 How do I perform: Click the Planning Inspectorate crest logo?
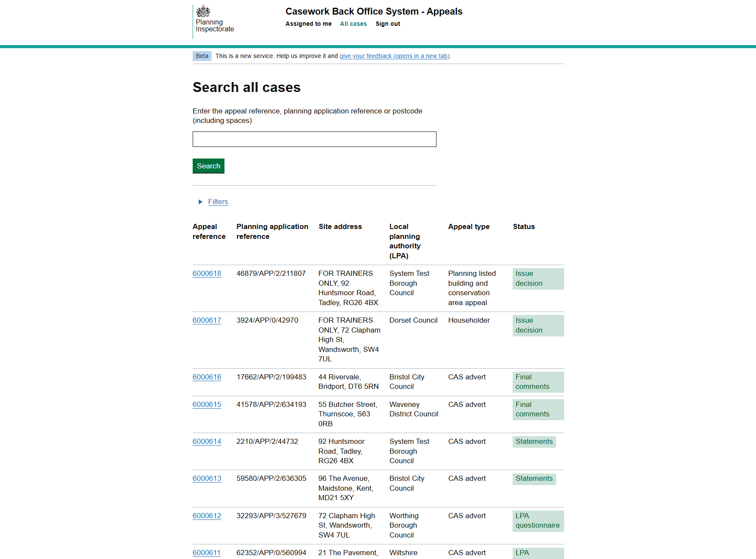203,12
